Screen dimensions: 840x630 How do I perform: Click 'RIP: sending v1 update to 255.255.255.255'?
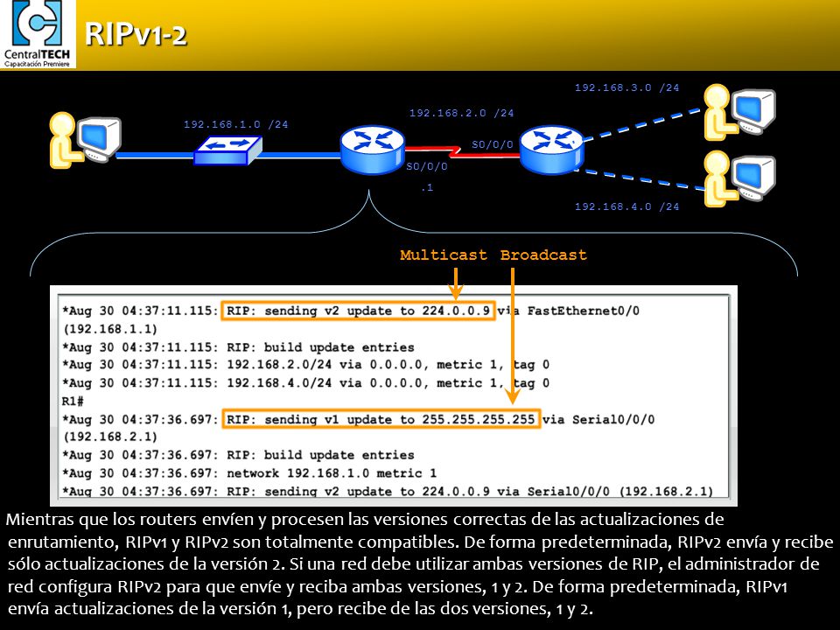click(381, 419)
